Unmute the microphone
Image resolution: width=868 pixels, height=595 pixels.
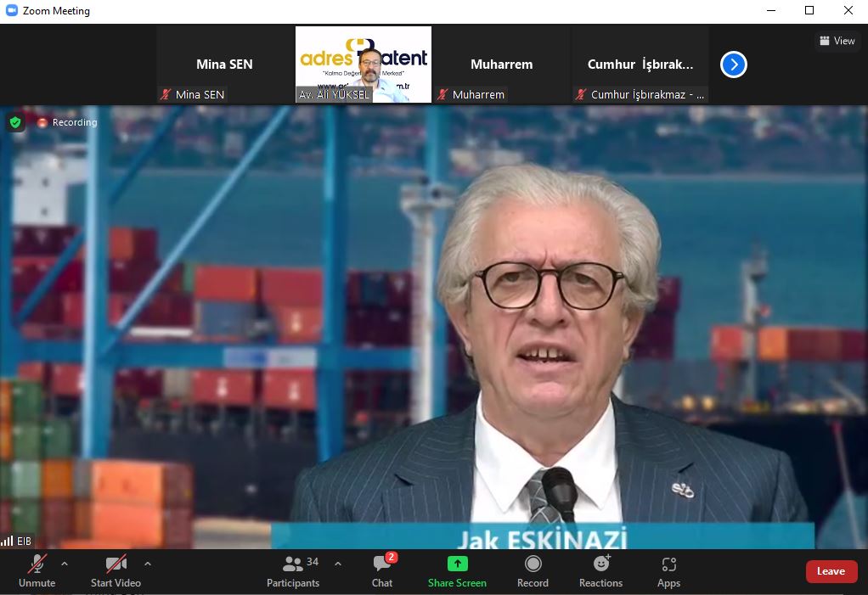(37, 571)
